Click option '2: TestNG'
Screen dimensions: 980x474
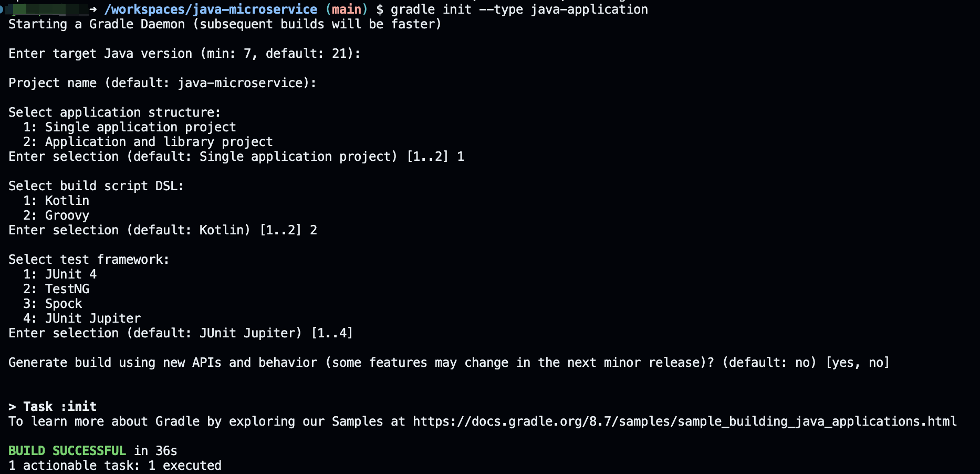[x=56, y=289]
